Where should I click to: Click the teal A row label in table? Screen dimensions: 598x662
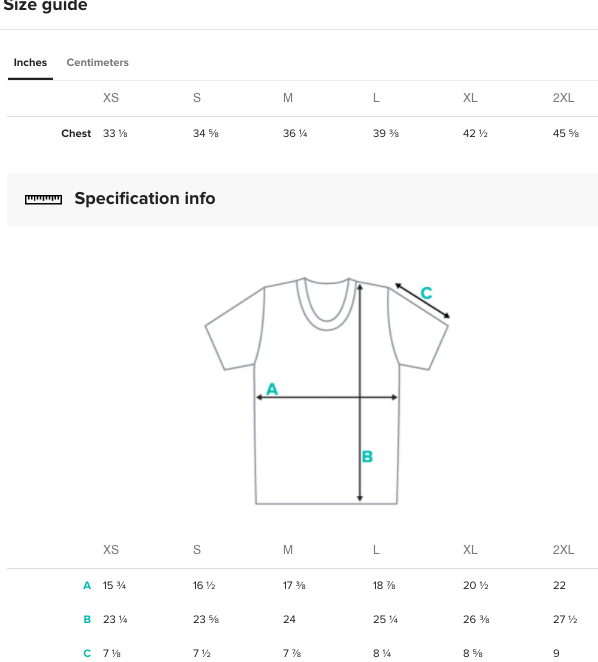[87, 585]
